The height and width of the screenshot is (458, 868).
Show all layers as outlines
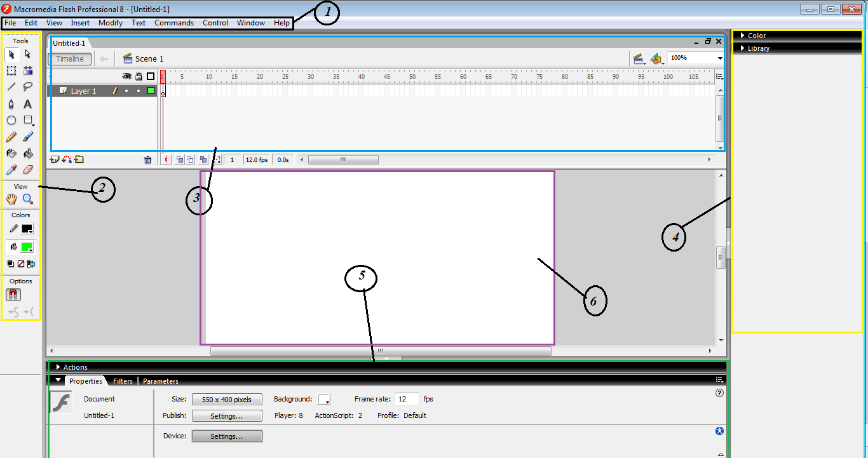(151, 76)
